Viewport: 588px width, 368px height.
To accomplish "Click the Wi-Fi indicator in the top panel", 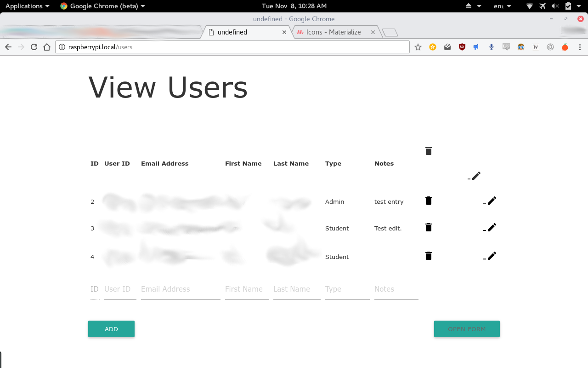I will pos(530,6).
